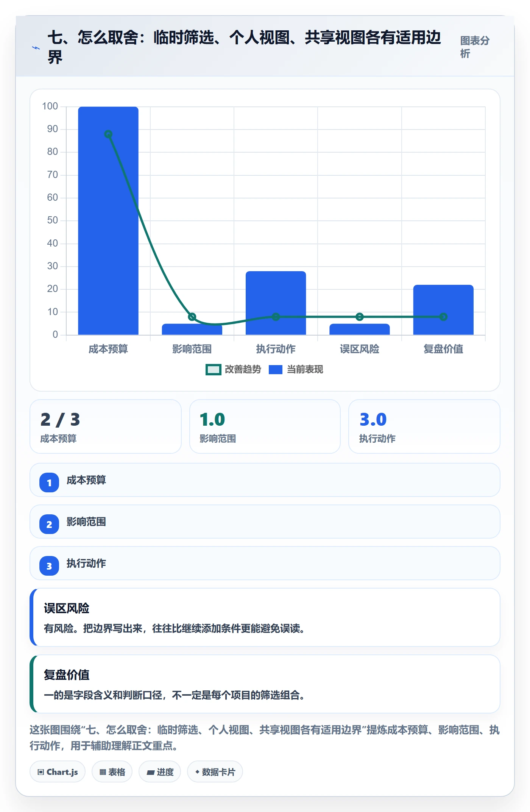Click the Chart.js tag
The width and height of the screenshot is (530, 812).
(x=58, y=771)
